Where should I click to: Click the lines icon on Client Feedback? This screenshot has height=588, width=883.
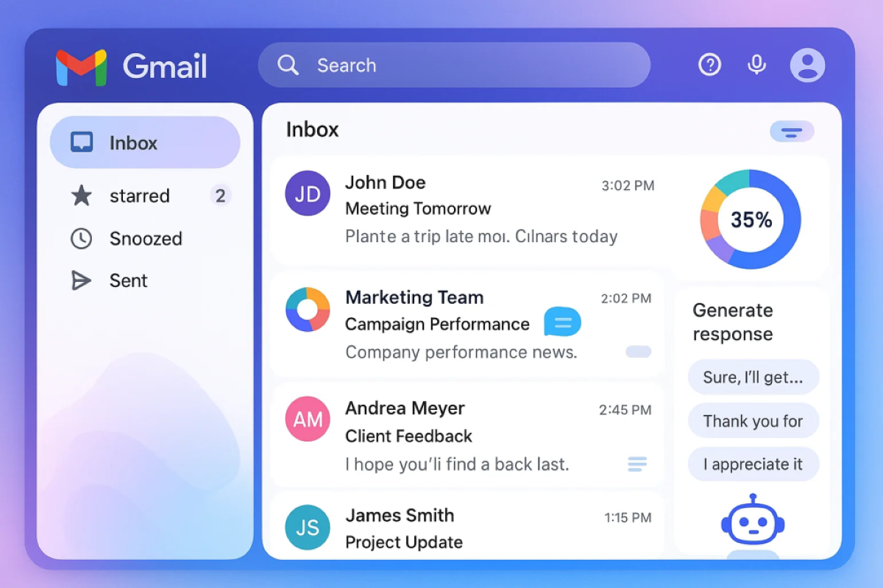[x=636, y=464]
